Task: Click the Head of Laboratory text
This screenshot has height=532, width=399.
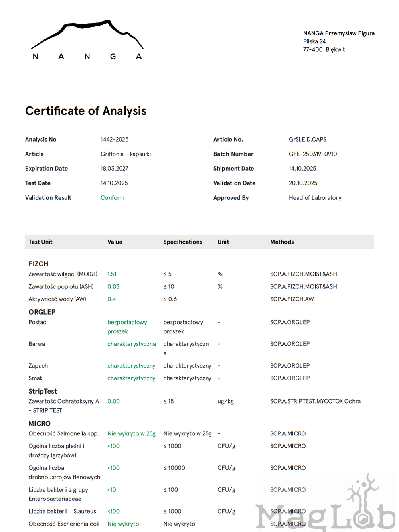Action: click(315, 198)
